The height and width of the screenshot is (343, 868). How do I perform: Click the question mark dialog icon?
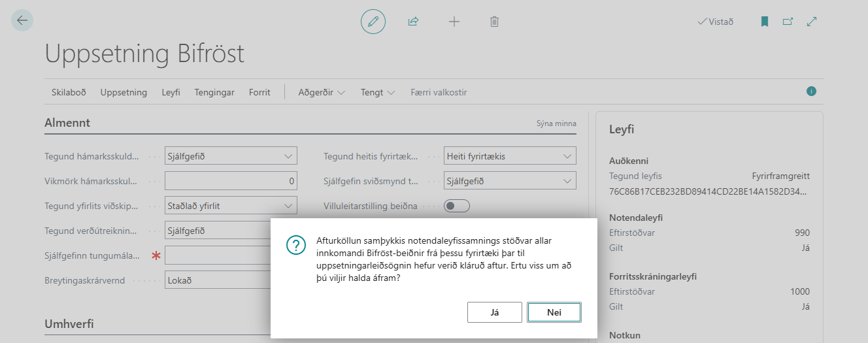(x=297, y=246)
